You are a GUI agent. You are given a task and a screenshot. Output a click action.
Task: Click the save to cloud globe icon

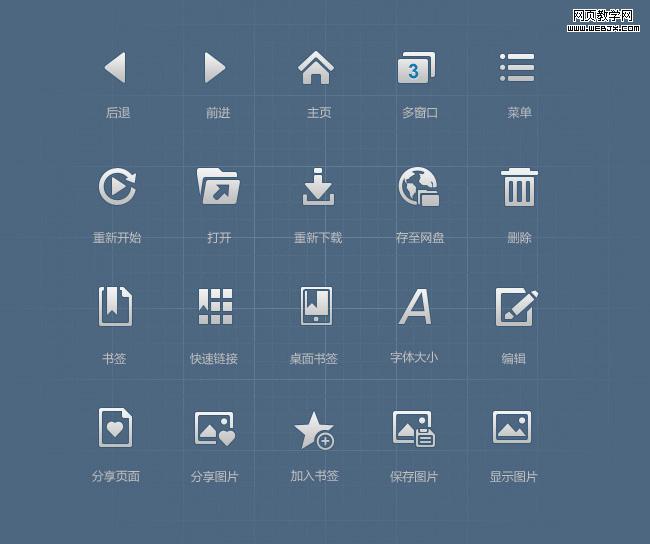click(419, 187)
